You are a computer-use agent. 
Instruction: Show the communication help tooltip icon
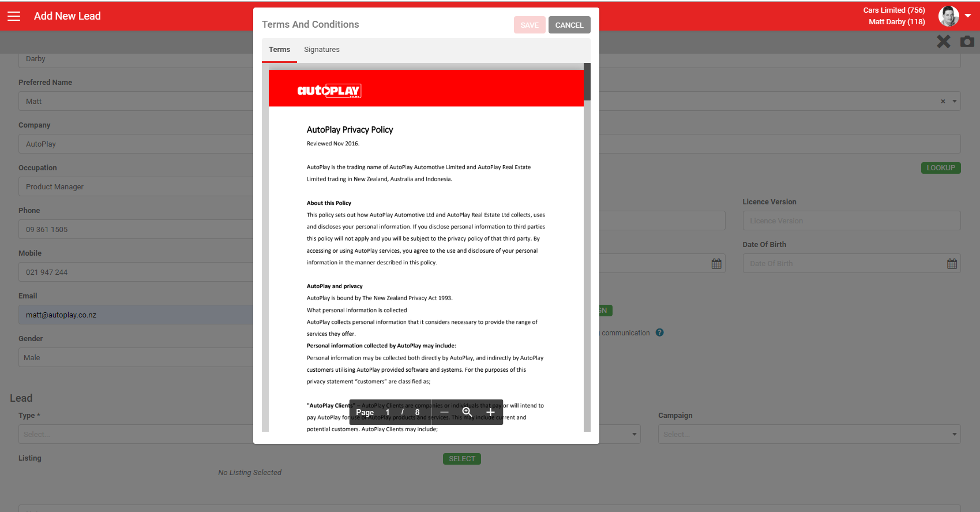point(660,332)
